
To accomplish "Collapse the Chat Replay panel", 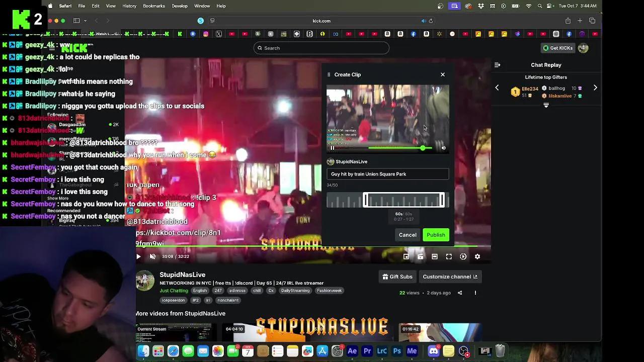I will [497, 65].
